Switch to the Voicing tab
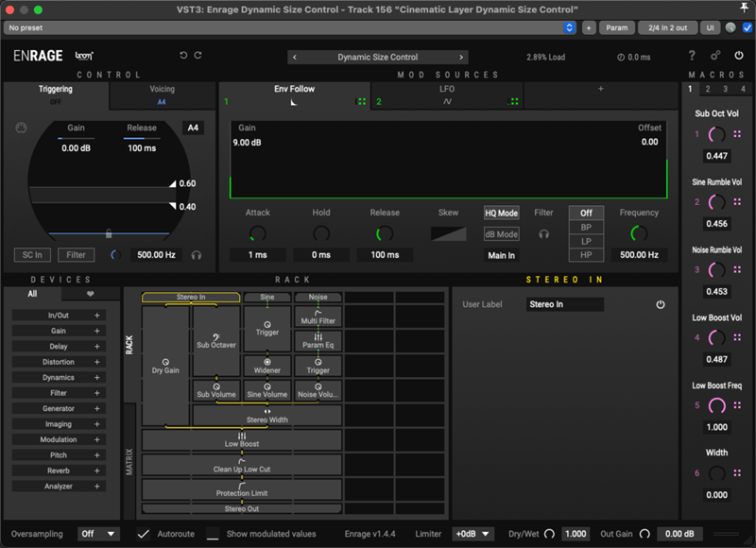Viewport: 756px width, 548px height. tap(163, 94)
